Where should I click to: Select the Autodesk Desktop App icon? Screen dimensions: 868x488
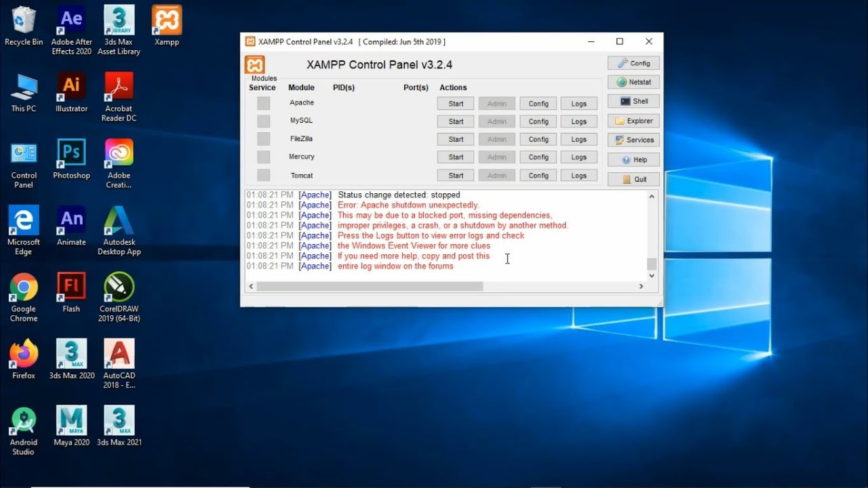[x=119, y=231]
